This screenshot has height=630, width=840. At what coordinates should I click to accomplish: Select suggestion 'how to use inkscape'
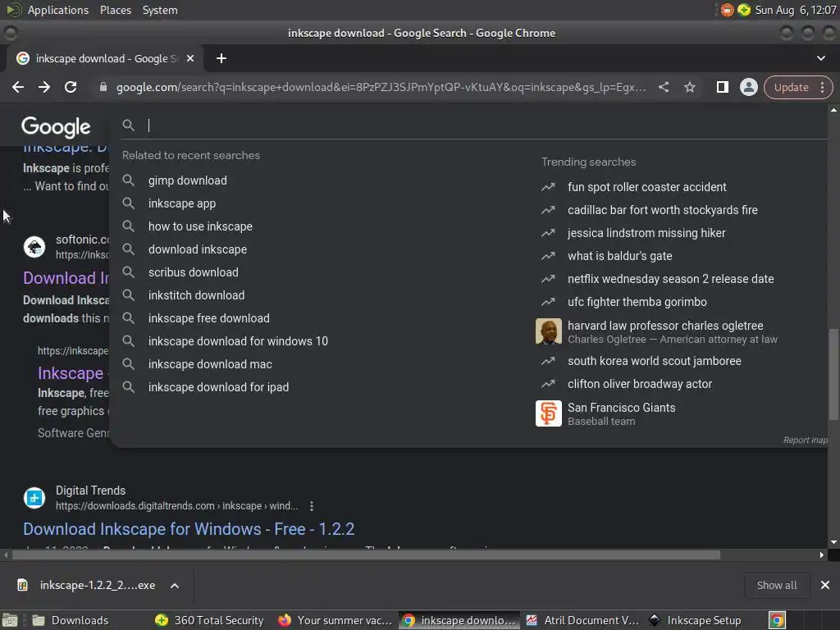200,226
